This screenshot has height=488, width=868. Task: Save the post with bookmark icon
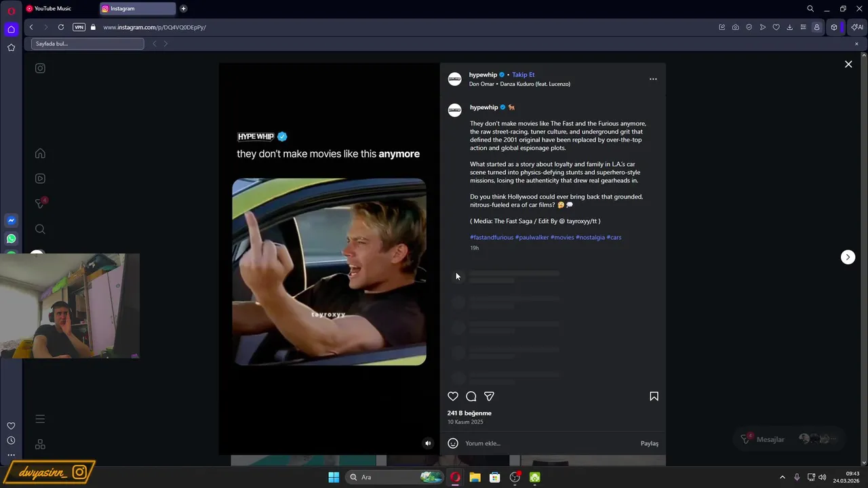coord(654,396)
